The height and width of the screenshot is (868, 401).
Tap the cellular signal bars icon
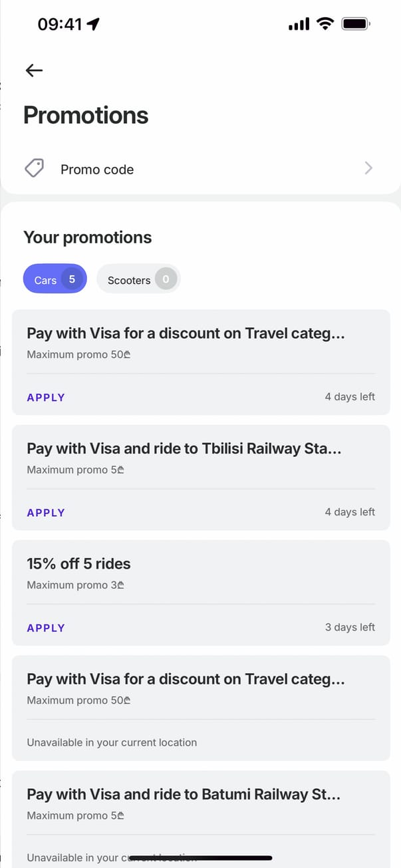coord(299,25)
